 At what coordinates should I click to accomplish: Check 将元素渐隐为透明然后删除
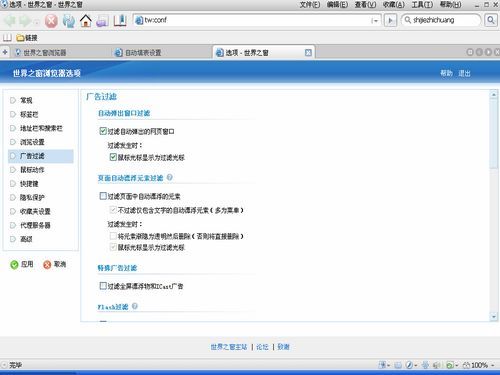point(113,236)
